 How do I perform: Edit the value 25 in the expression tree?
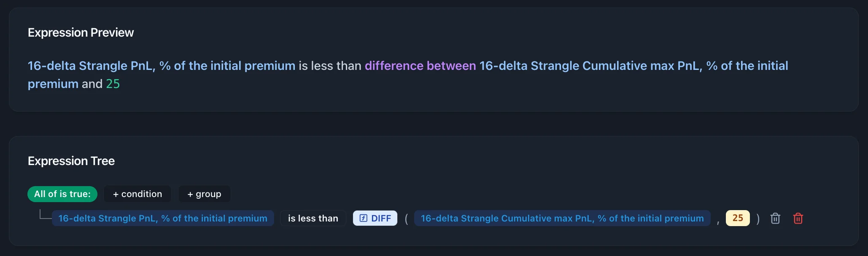pos(738,218)
